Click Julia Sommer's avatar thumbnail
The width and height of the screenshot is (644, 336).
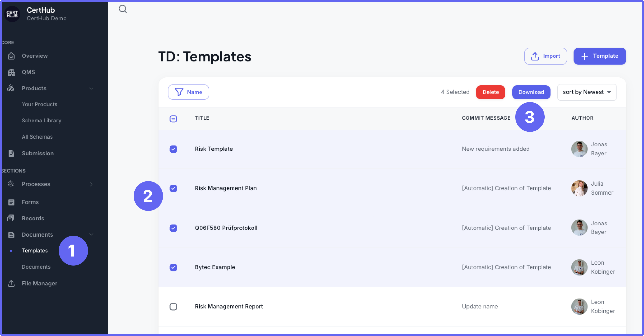click(x=579, y=188)
